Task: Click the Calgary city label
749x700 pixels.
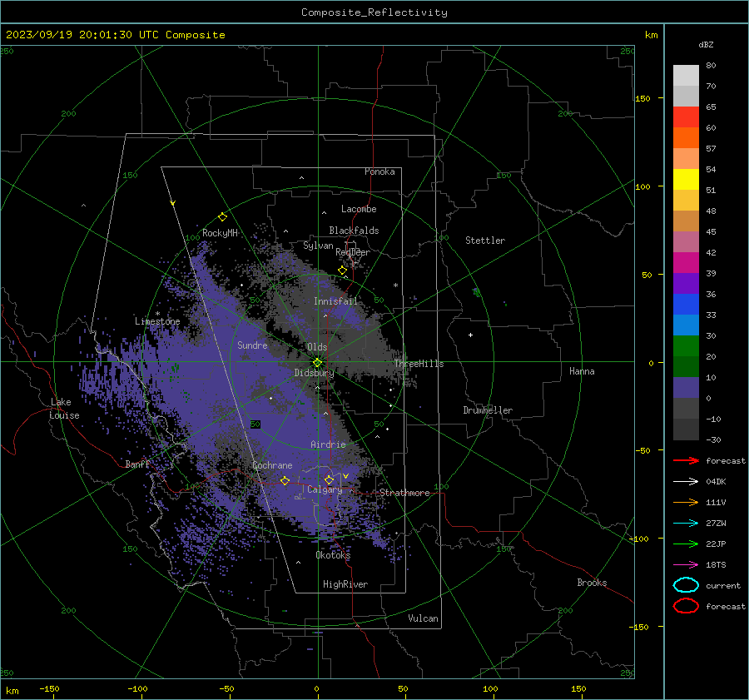Action: 325,489
